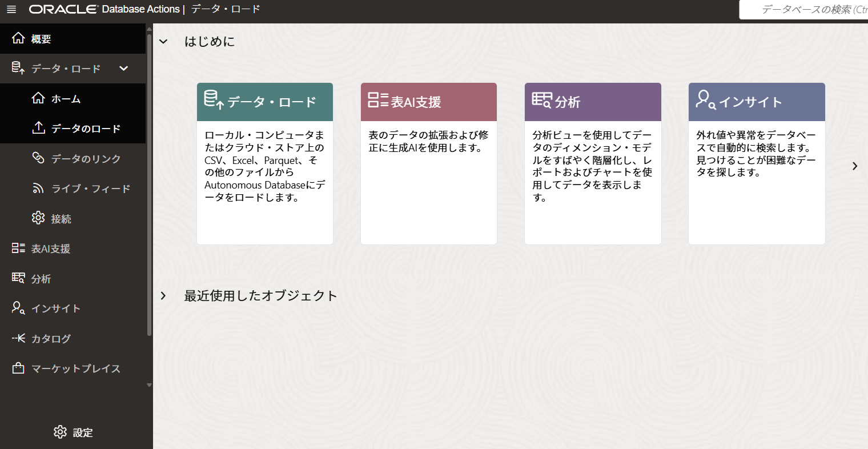This screenshot has width=868, height=449.
Task: Click the house icon beside ホーム
Action: coord(38,98)
